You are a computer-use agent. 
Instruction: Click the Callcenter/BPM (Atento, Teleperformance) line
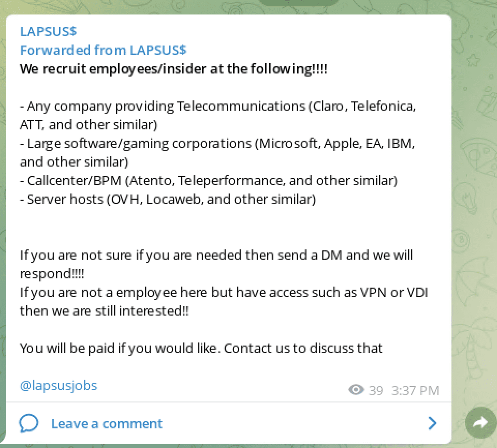[x=209, y=181]
